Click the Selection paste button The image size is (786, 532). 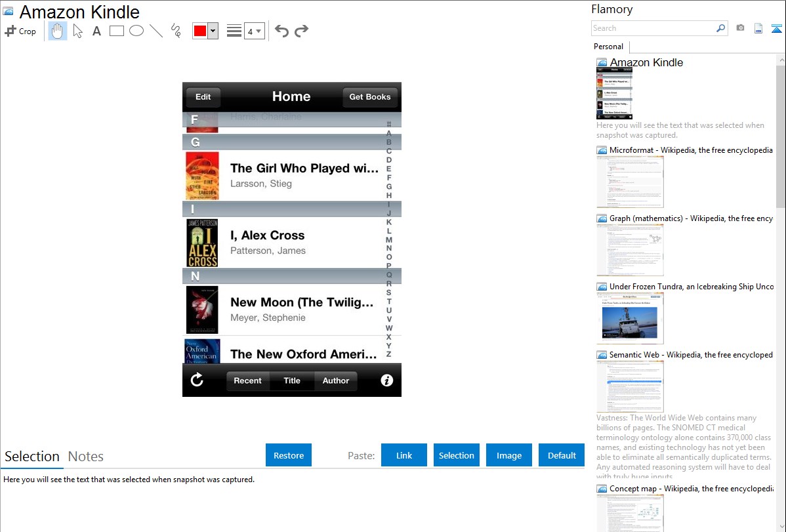pos(456,455)
